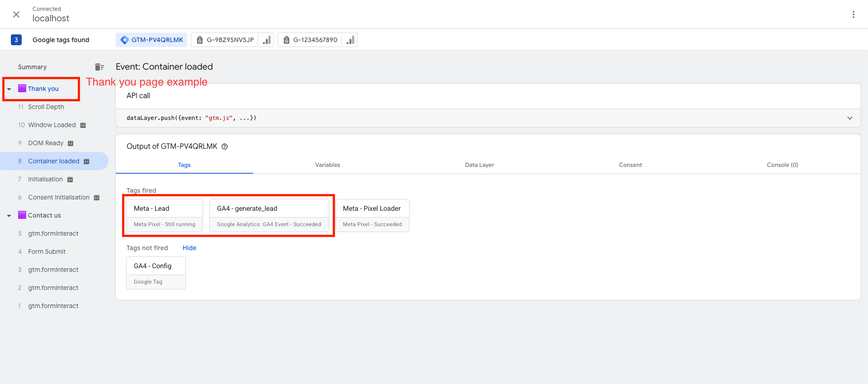Screen dimensions: 868x384
Task: Open the three-dot menu at top right
Action: [853, 14]
